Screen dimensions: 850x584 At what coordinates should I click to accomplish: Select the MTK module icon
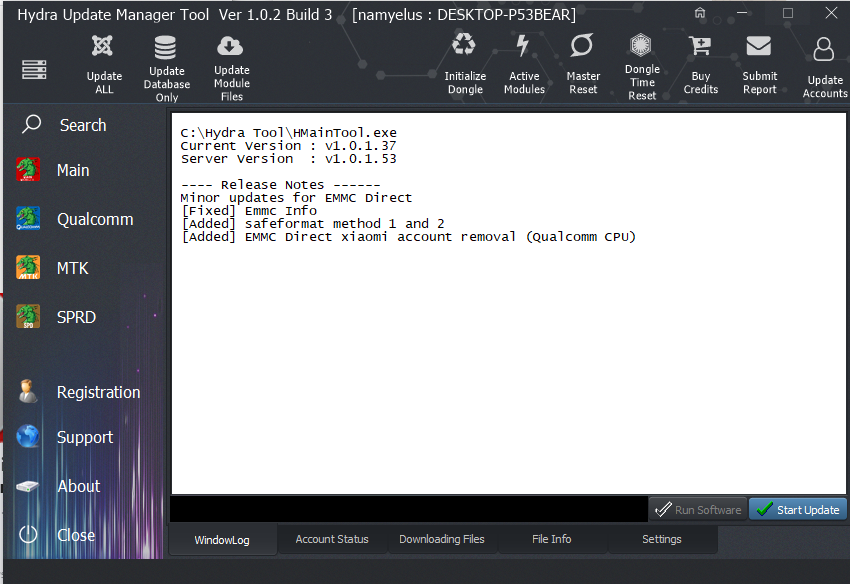click(x=28, y=267)
